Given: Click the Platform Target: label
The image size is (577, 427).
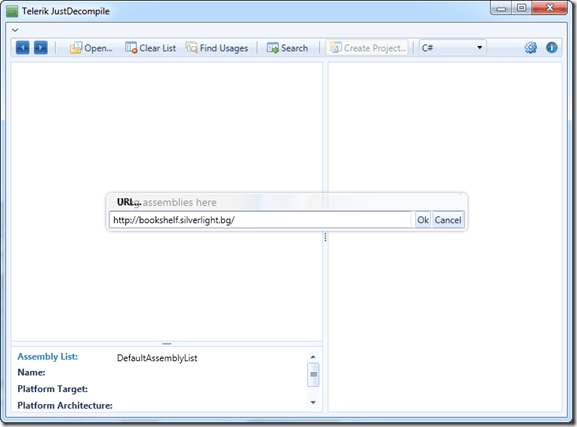Looking at the screenshot, I should 53,389.
